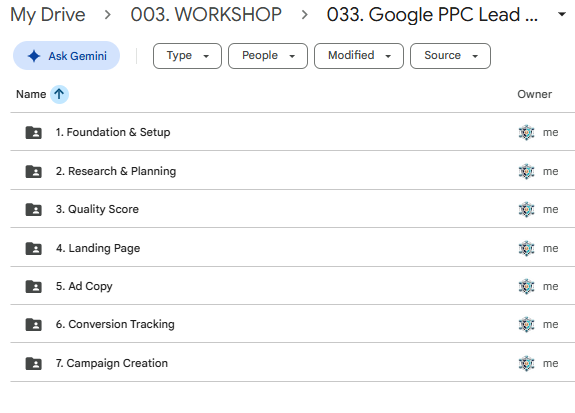This screenshot has width=575, height=413.
Task: Click the owner avatar on the Conversion Tracking row
Action: point(527,325)
